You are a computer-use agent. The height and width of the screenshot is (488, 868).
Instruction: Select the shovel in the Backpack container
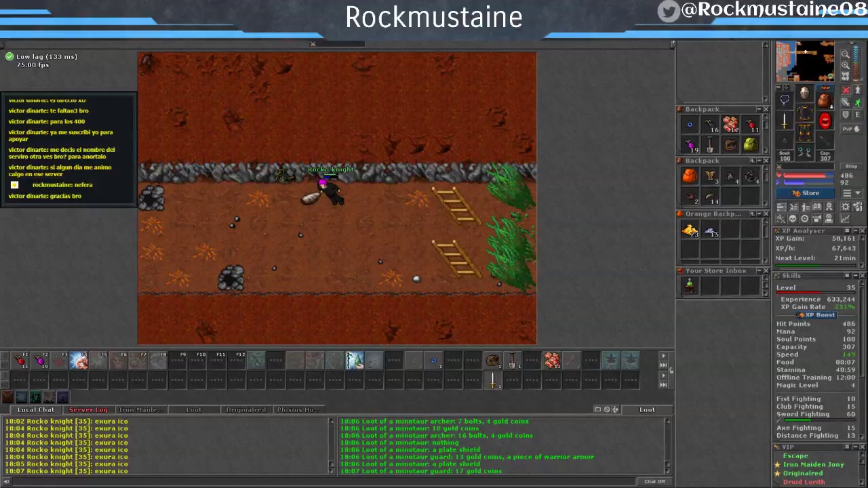[709, 144]
